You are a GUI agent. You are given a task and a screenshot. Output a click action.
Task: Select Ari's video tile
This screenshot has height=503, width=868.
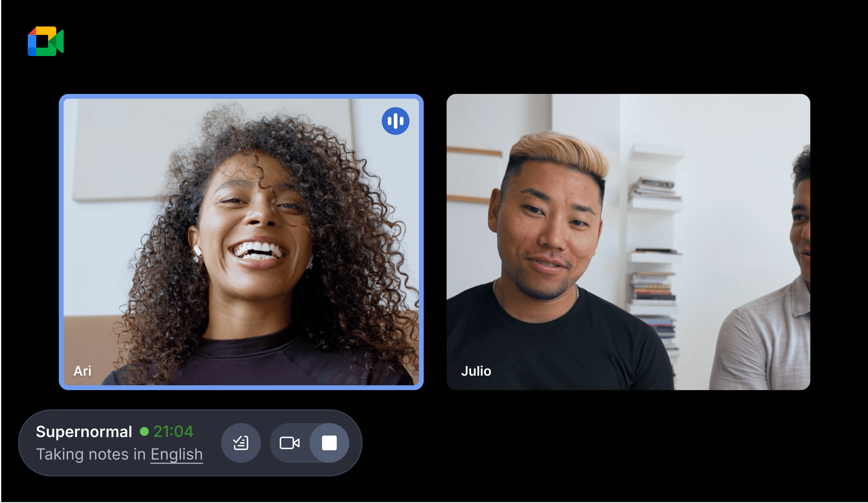[241, 241]
